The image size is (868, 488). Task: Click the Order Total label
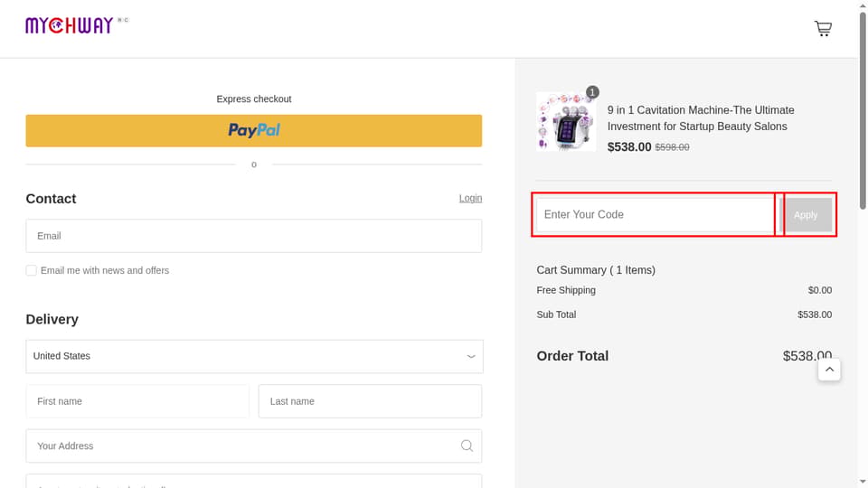pyautogui.click(x=572, y=356)
